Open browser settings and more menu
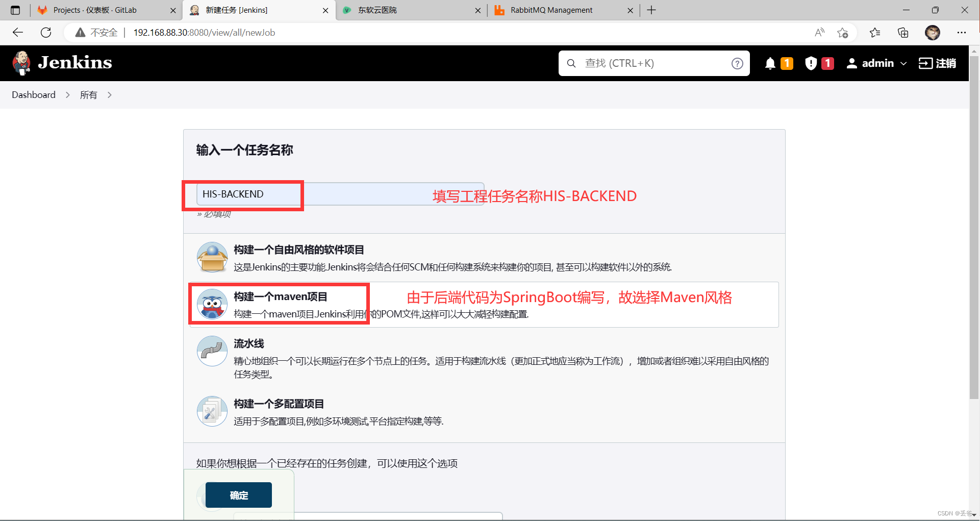Viewport: 980px width, 521px height. click(962, 33)
